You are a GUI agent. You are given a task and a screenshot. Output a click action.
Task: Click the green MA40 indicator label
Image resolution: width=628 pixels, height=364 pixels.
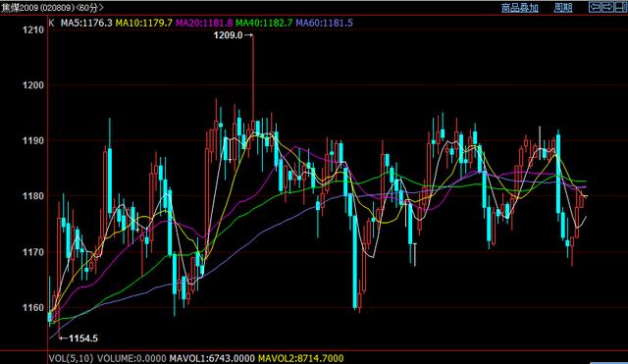(264, 23)
